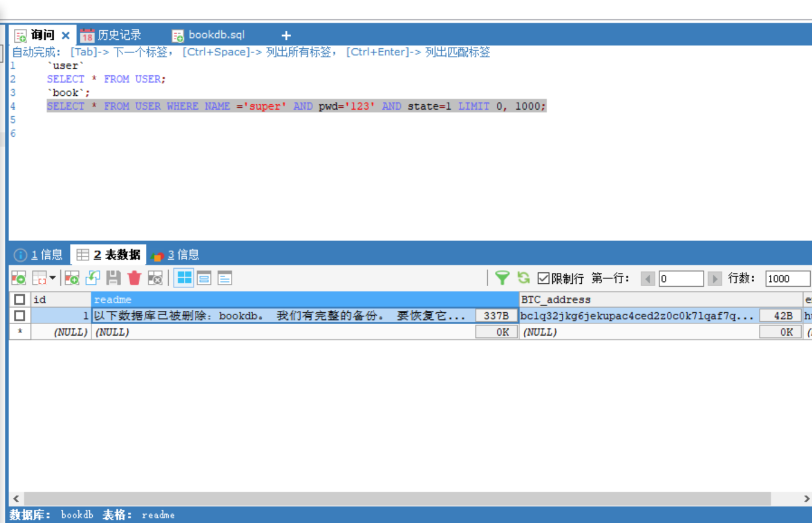Viewport: 812px width, 523px height.
Task: Select the row checkbox for id 1
Action: pyautogui.click(x=20, y=315)
